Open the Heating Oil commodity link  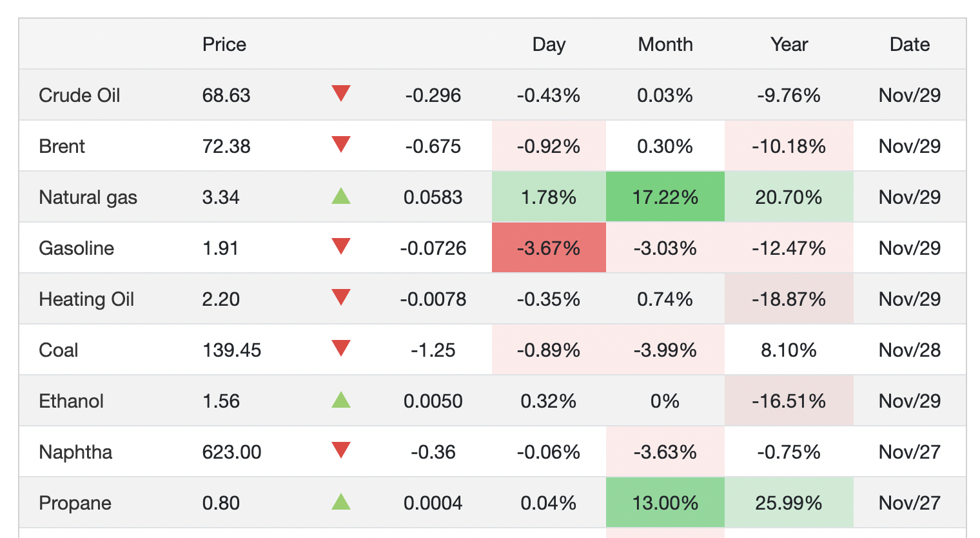(x=86, y=299)
